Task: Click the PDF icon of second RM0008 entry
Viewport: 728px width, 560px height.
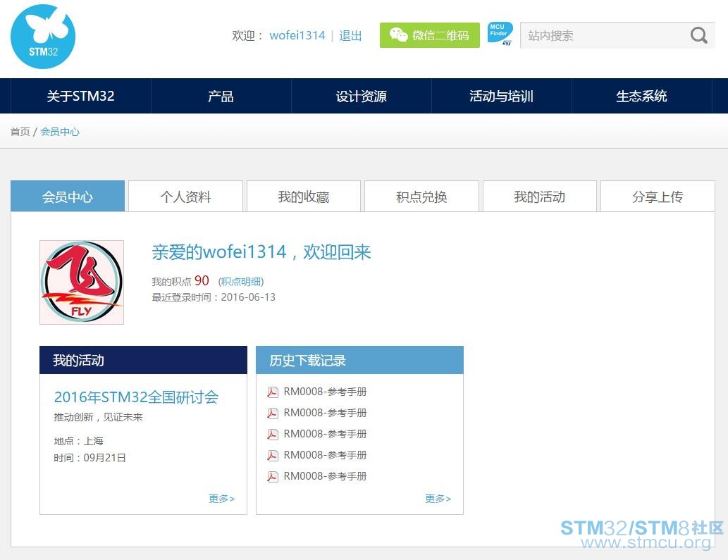Action: [x=273, y=413]
